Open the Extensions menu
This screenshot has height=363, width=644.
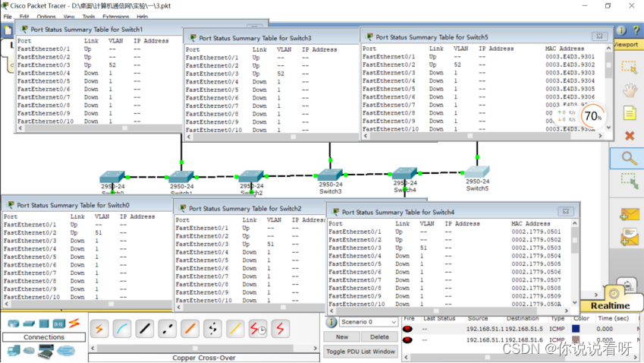[116, 17]
